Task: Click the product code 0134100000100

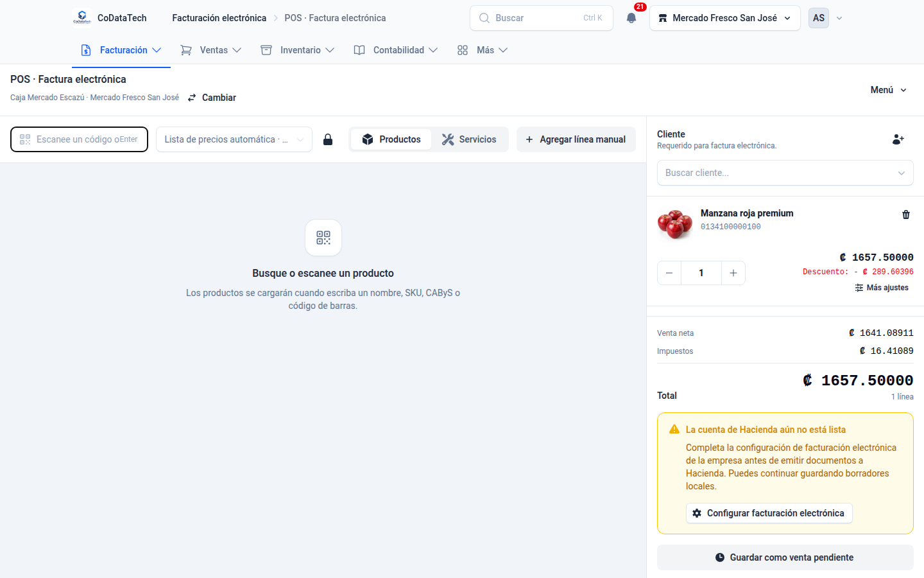Action: pos(731,227)
